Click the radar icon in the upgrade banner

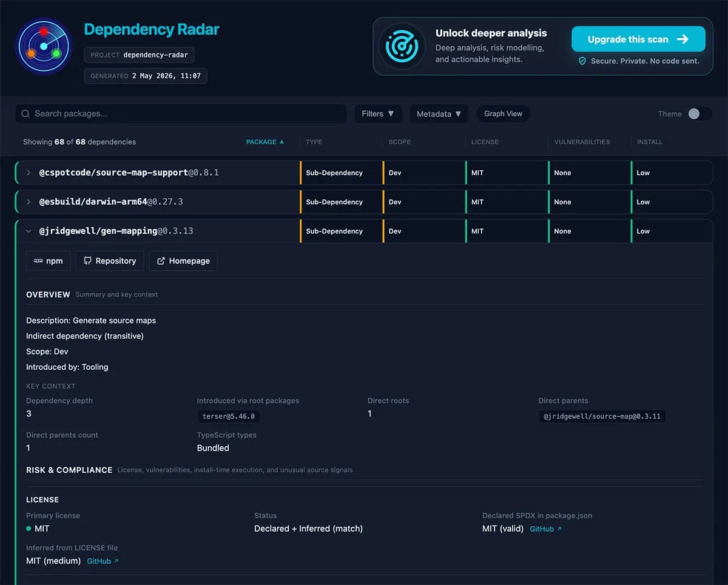(402, 46)
